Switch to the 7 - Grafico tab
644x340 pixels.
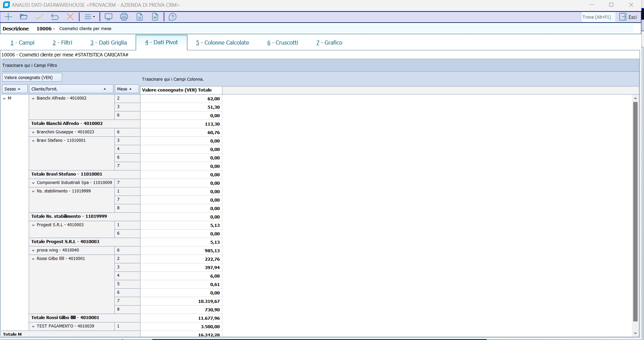tap(329, 43)
